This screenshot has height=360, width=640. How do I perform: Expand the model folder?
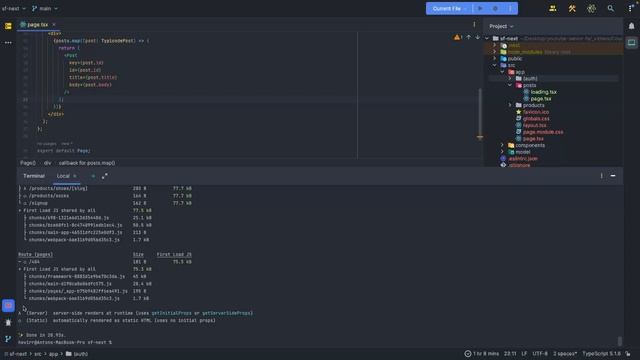coord(502,152)
